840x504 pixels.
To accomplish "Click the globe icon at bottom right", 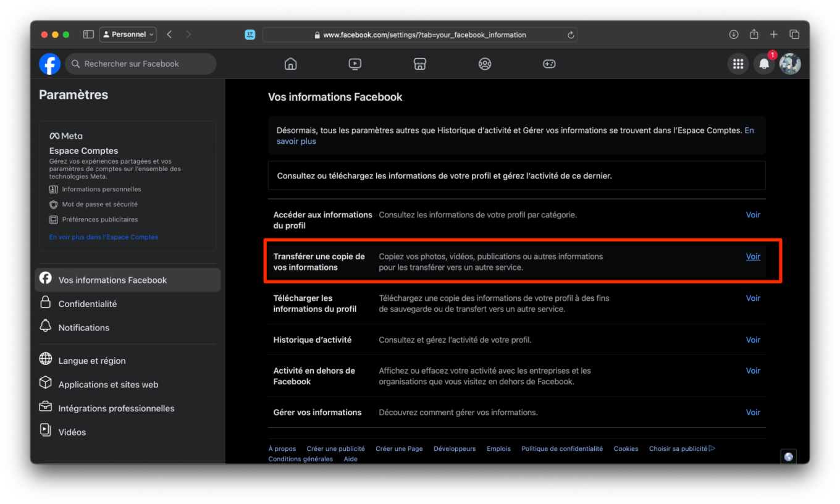I will coord(788,456).
